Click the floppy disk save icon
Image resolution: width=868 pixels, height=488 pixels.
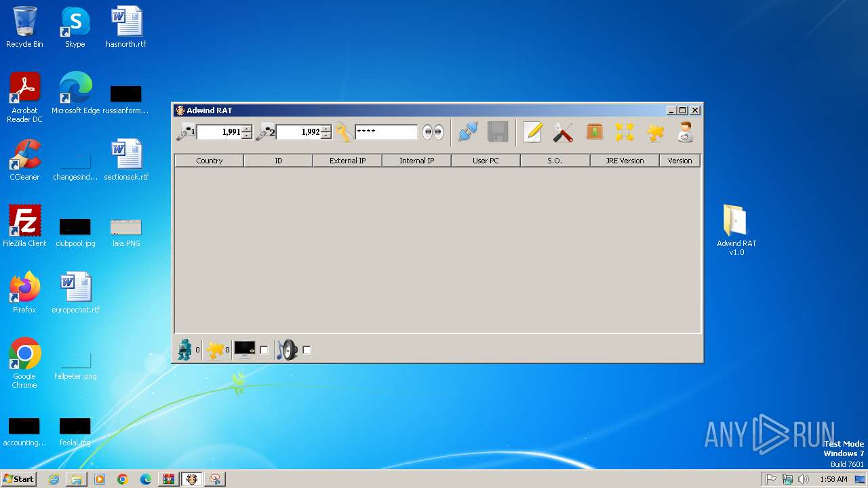(498, 132)
